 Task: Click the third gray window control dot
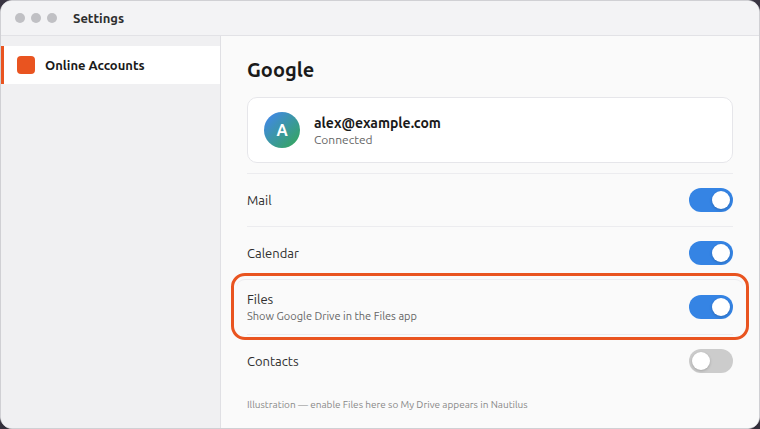coord(52,18)
